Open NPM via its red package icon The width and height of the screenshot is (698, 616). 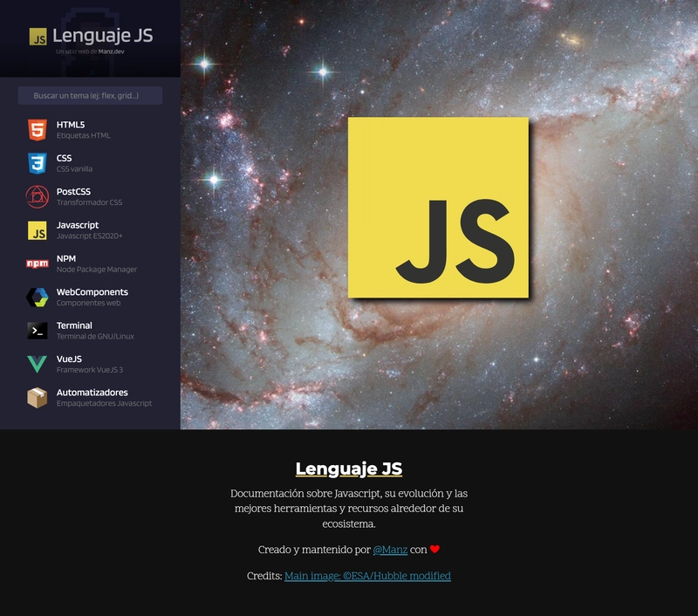(x=37, y=263)
